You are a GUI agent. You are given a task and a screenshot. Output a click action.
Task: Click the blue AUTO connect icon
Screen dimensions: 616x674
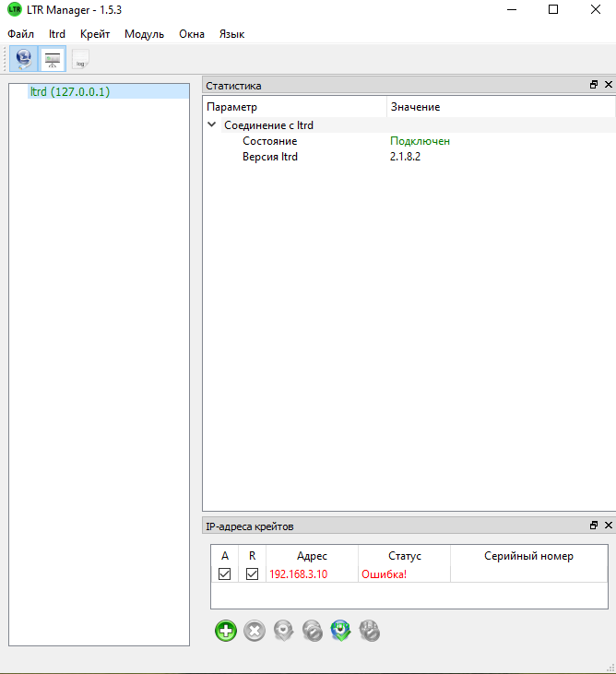pyautogui.click(x=341, y=631)
